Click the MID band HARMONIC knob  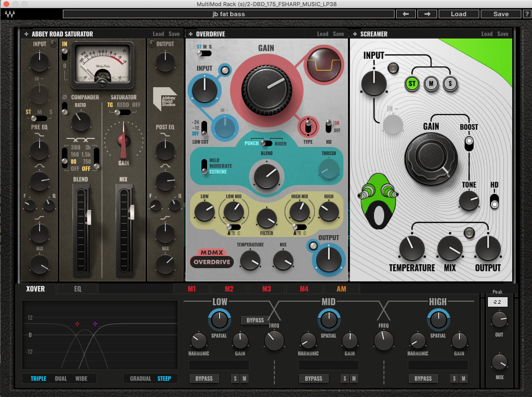[x=308, y=341]
